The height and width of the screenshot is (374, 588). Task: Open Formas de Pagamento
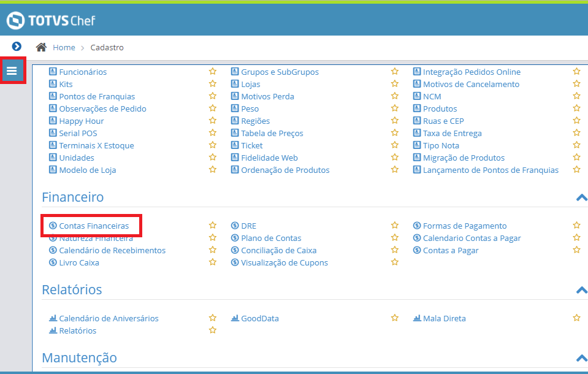[x=465, y=226]
